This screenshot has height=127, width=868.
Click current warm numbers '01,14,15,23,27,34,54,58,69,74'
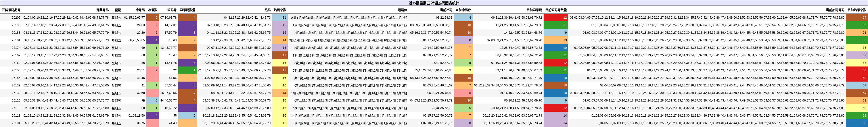(x=521, y=93)
